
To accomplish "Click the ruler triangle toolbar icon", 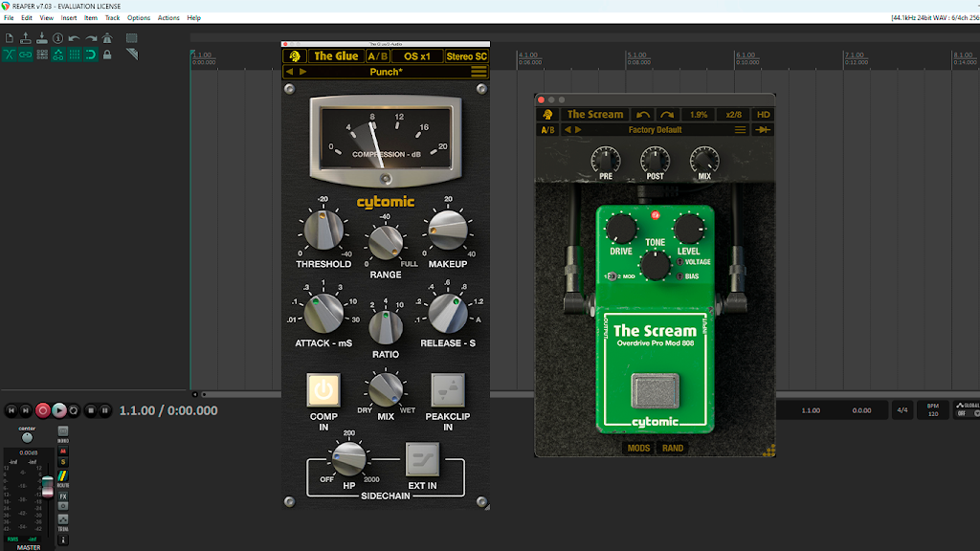I will click(131, 55).
